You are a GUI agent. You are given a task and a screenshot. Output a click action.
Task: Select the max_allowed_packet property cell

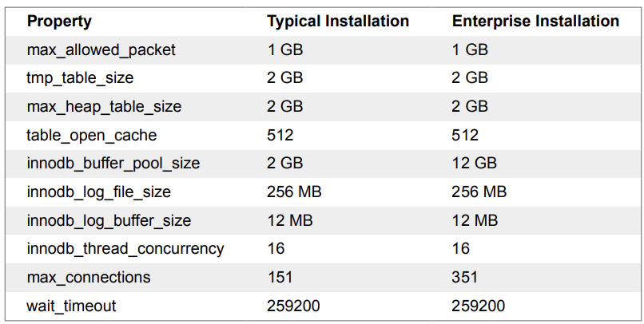[x=101, y=50]
